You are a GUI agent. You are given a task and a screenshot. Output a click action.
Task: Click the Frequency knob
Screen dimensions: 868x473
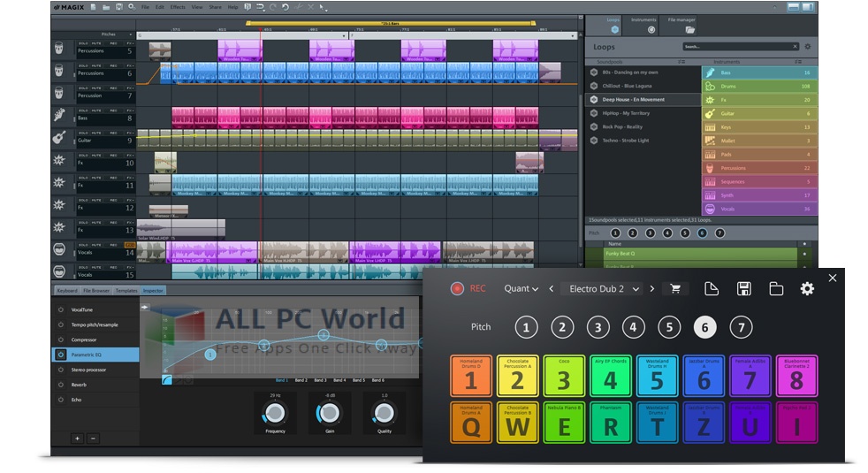(275, 413)
